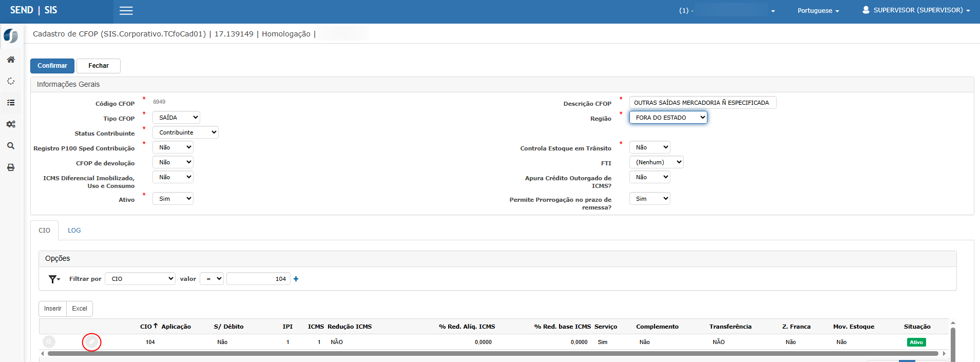Open Filtrar por field dropdown

click(x=140, y=279)
